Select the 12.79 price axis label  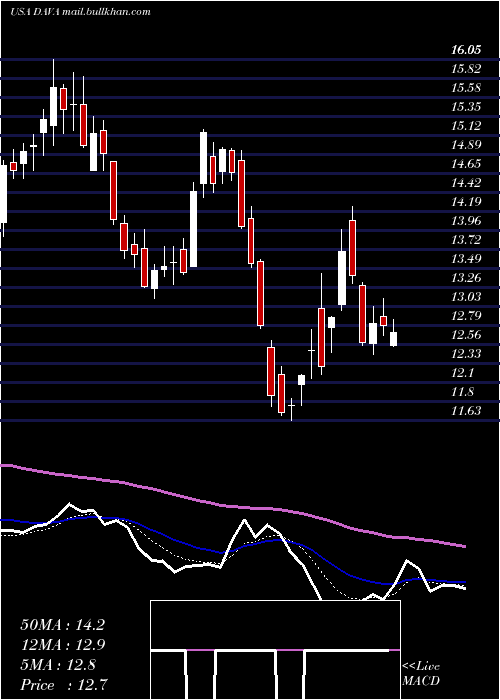466,316
